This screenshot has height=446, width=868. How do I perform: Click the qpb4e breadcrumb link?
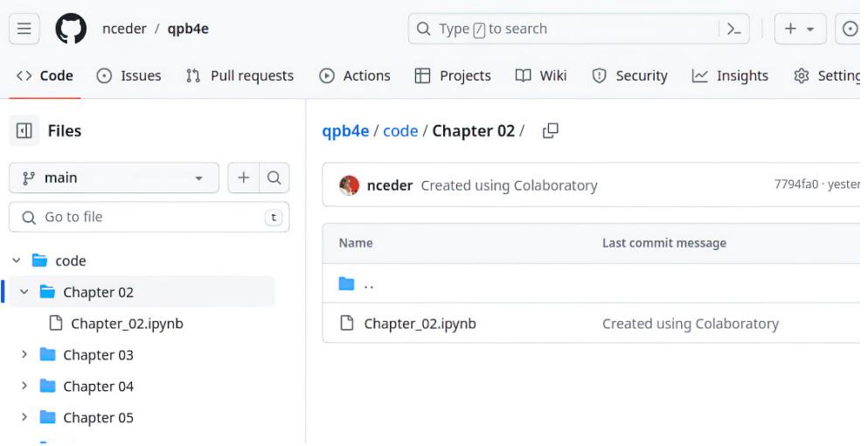345,131
